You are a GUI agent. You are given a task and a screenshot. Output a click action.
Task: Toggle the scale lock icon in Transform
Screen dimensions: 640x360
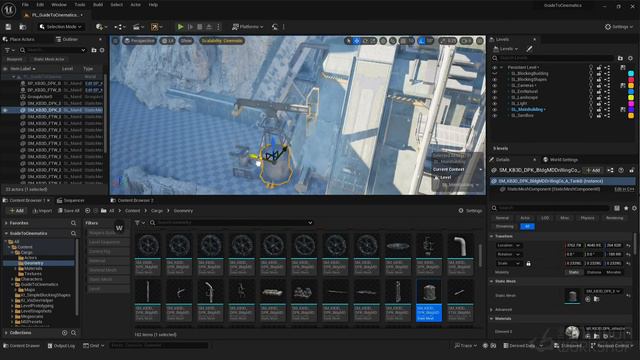(x=528, y=264)
